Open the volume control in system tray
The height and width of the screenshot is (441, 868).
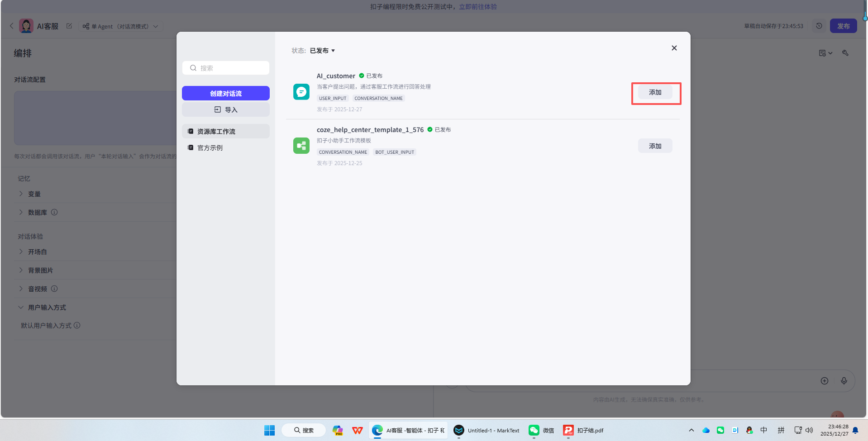click(809, 430)
